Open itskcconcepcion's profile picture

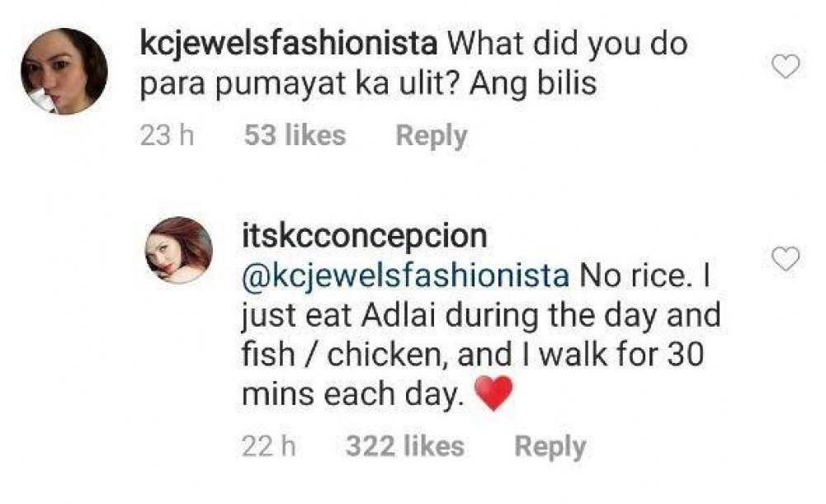click(181, 251)
